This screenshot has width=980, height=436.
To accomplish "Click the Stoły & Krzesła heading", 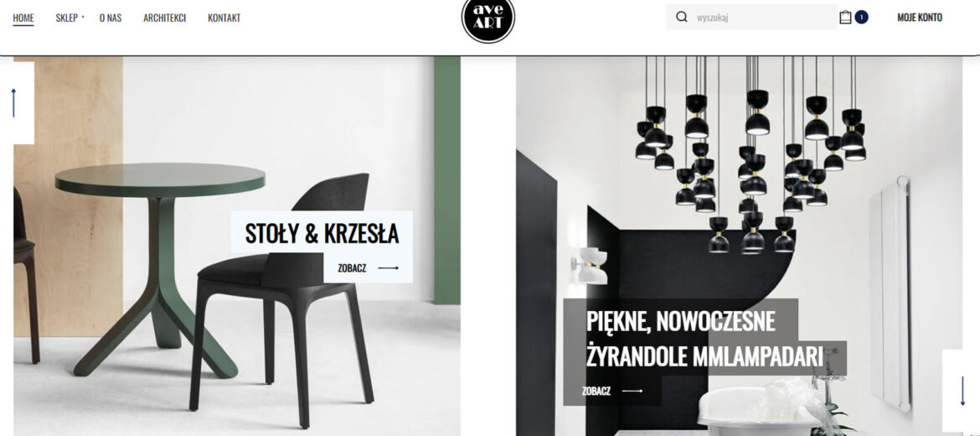I will (322, 233).
